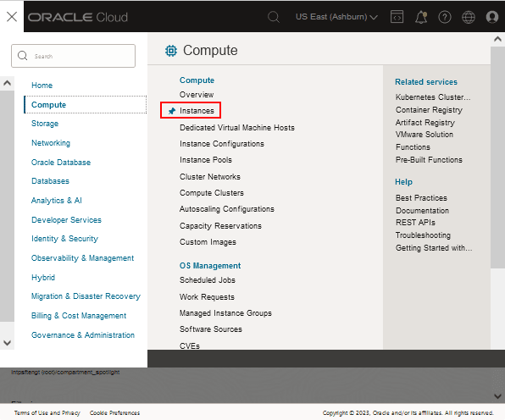505x420 pixels.
Task: Select Observability & Management menu category
Action: click(82, 258)
